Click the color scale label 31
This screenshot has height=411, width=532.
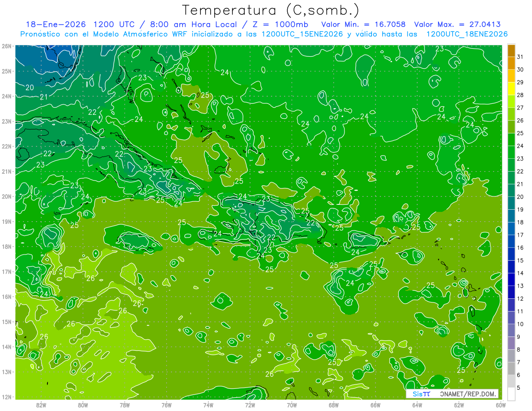click(520, 57)
